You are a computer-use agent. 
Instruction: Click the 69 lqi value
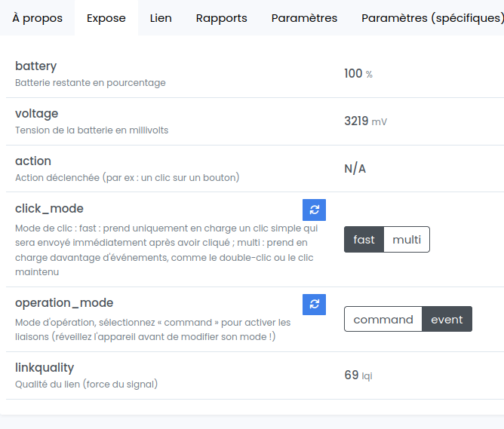click(x=358, y=375)
